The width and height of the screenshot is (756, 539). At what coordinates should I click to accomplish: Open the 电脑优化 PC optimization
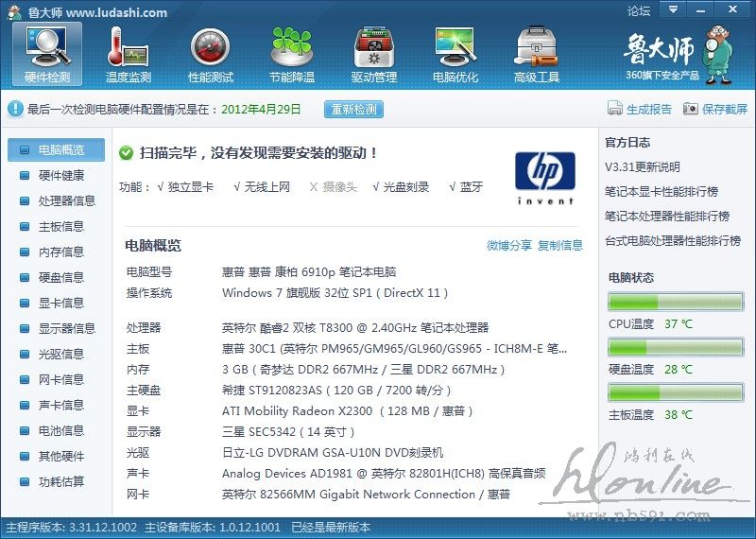tap(455, 54)
